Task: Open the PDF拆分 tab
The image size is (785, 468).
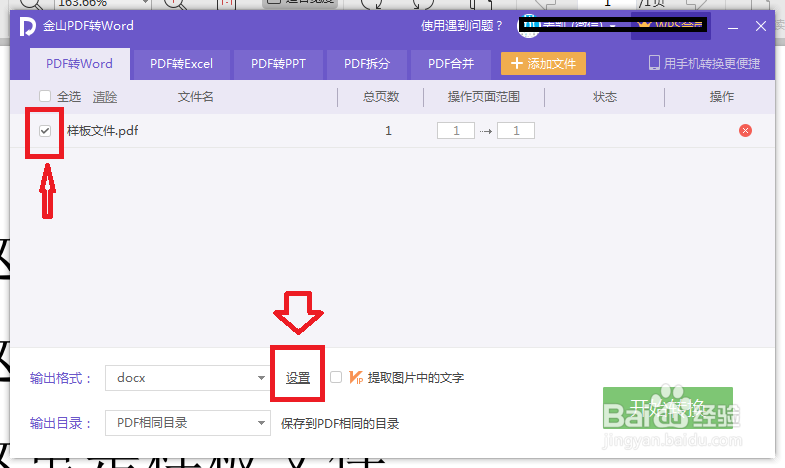Action: (367, 64)
